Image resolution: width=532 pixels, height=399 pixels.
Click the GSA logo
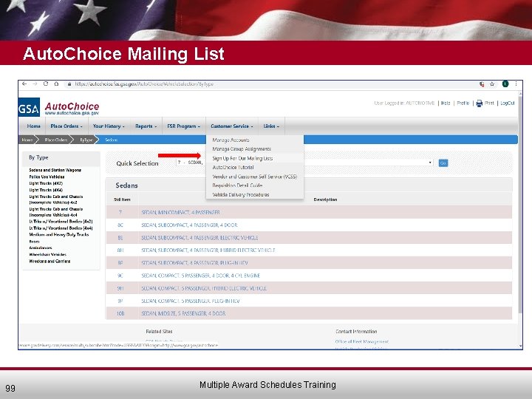29,107
